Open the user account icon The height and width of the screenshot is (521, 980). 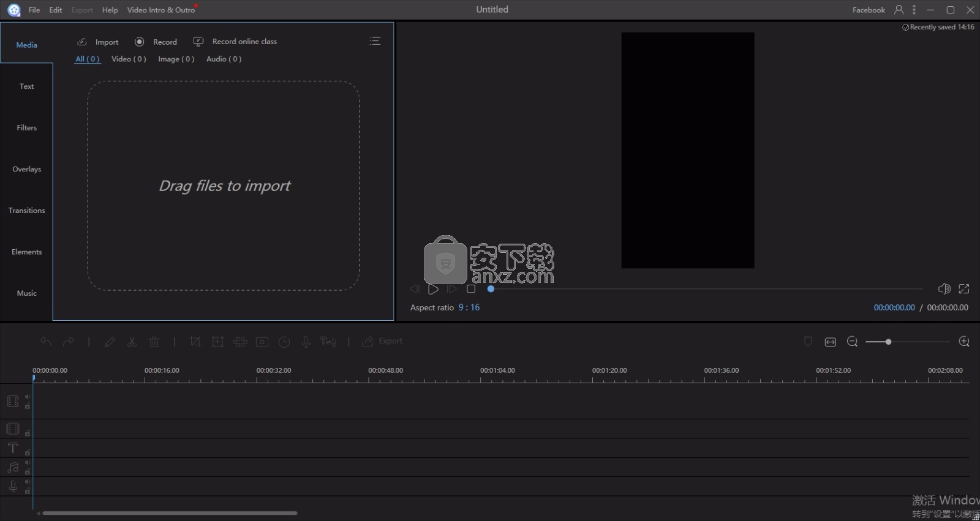point(899,10)
